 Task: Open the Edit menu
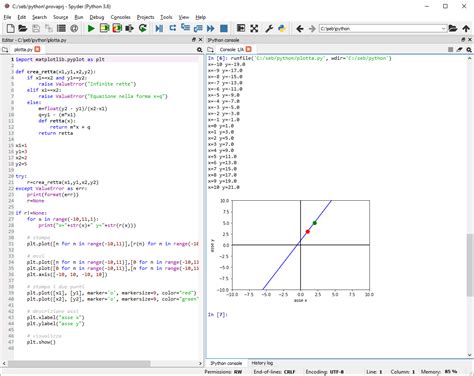22,17
